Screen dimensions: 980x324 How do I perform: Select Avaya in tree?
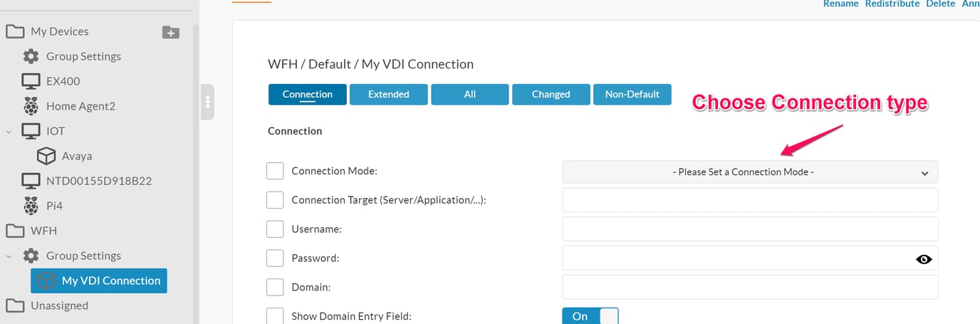77,156
